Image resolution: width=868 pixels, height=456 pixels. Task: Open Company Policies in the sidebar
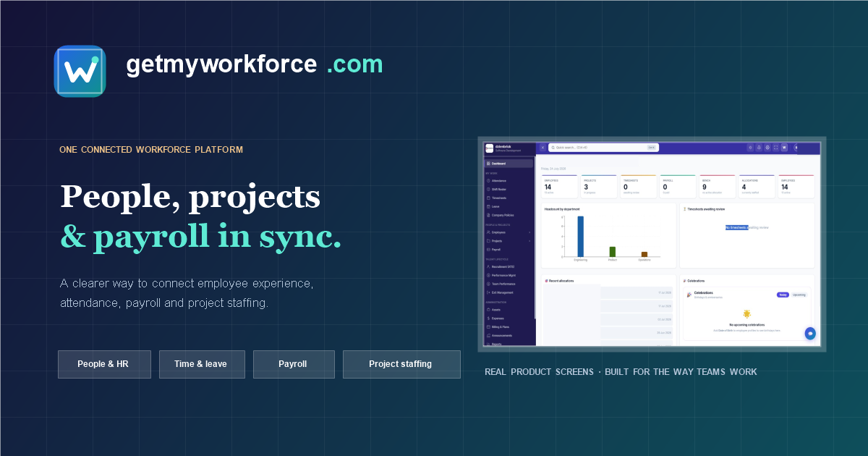click(509, 216)
